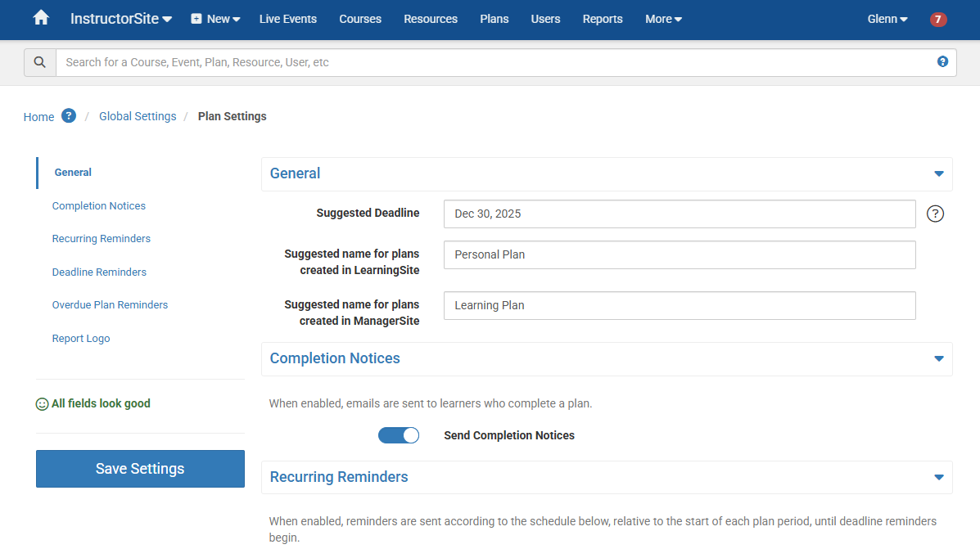Open Users in the navbar
Image resolution: width=980 pixels, height=558 pixels.
coord(545,19)
